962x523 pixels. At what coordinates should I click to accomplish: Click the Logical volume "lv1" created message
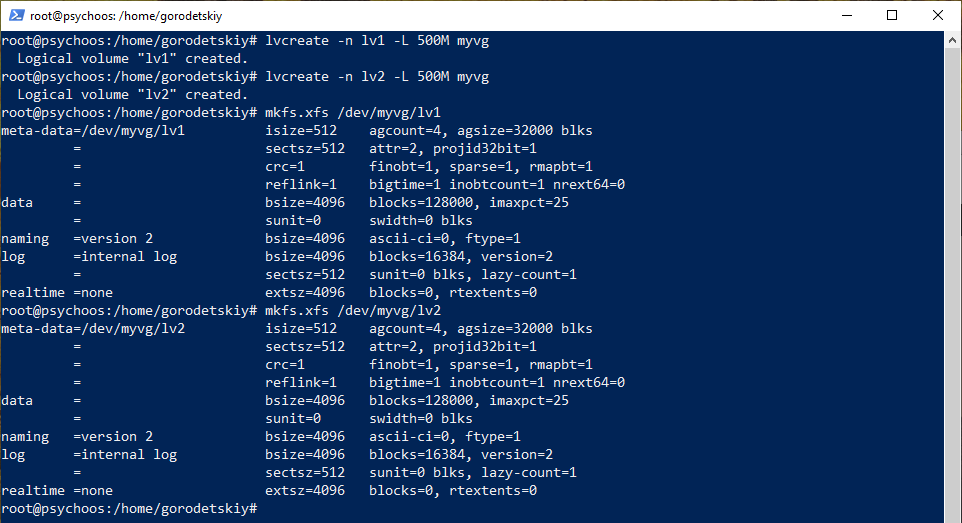133,58
